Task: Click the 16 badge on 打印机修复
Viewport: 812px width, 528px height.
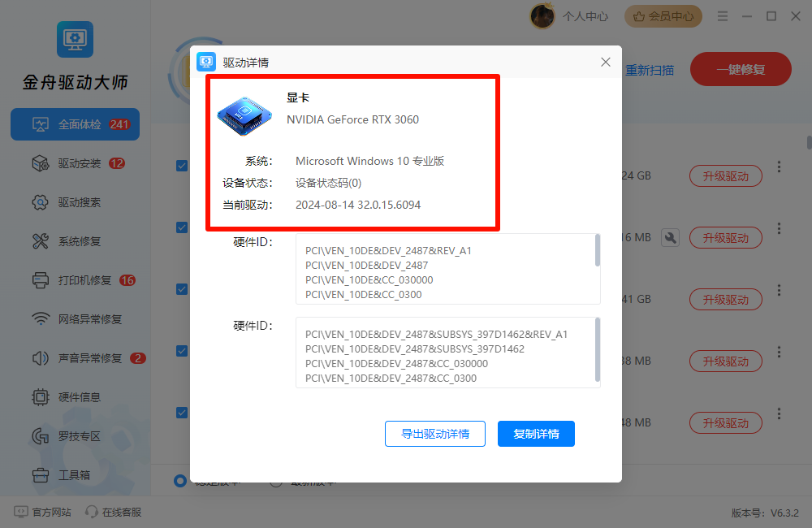Action: [x=127, y=280]
